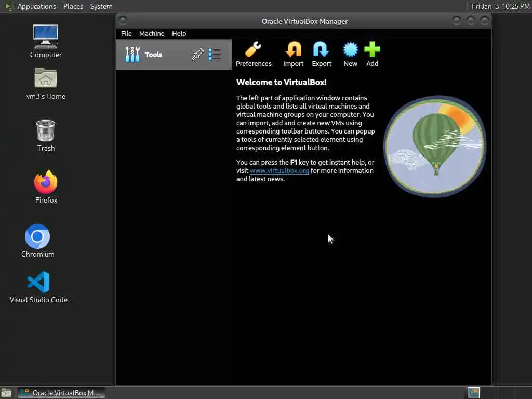This screenshot has height=399, width=532.
Task: Visit the www.virtualbox.org link
Action: coord(279,170)
